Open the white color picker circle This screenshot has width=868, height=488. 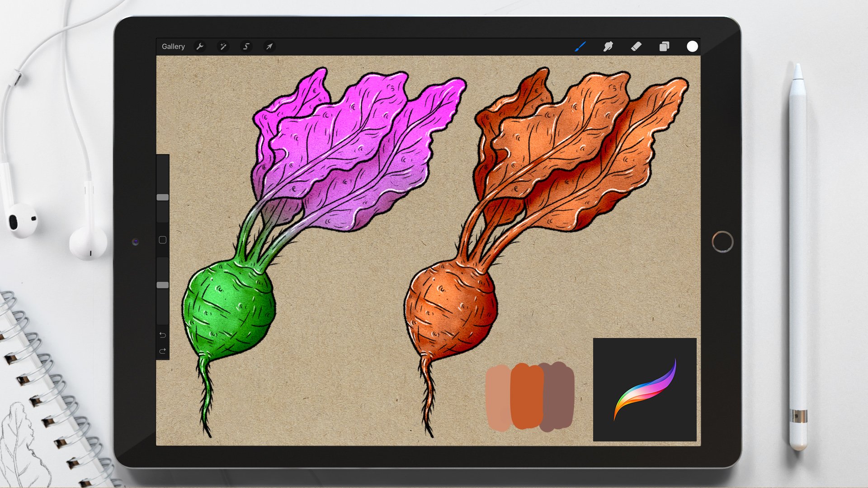pos(692,47)
